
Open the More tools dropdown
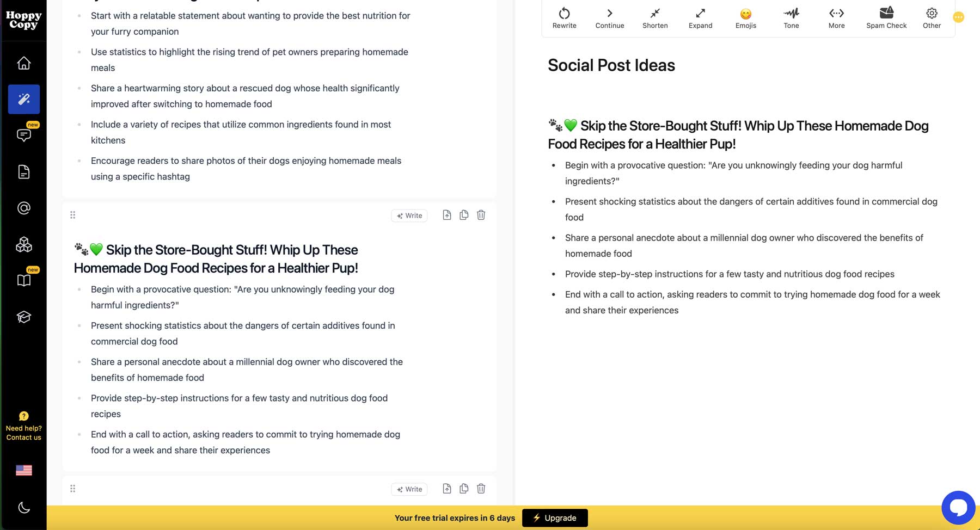836,17
